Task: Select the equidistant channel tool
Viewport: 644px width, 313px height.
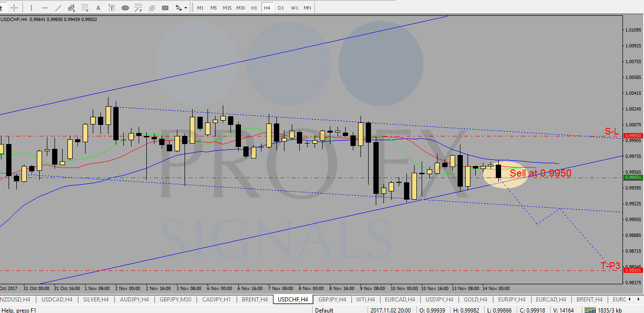Action: [72, 8]
